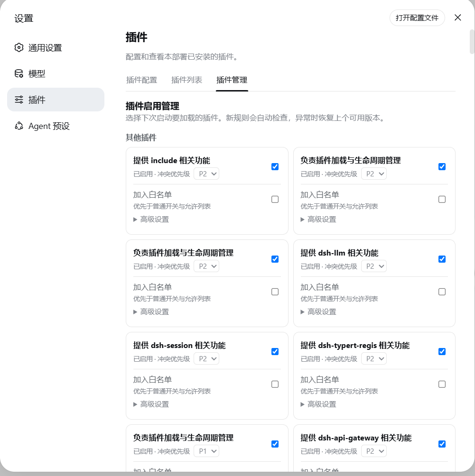Click the 配置和查看本部署已安装的插件 description

coord(182,57)
